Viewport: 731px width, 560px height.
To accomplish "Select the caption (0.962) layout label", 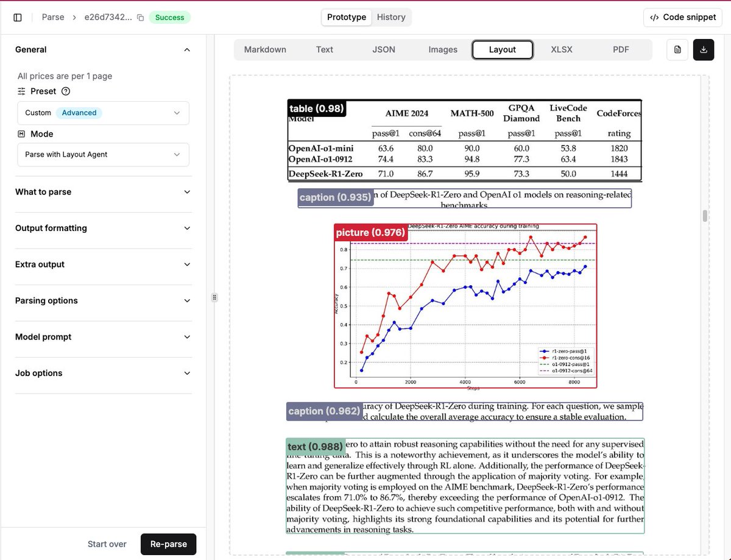I will [324, 411].
